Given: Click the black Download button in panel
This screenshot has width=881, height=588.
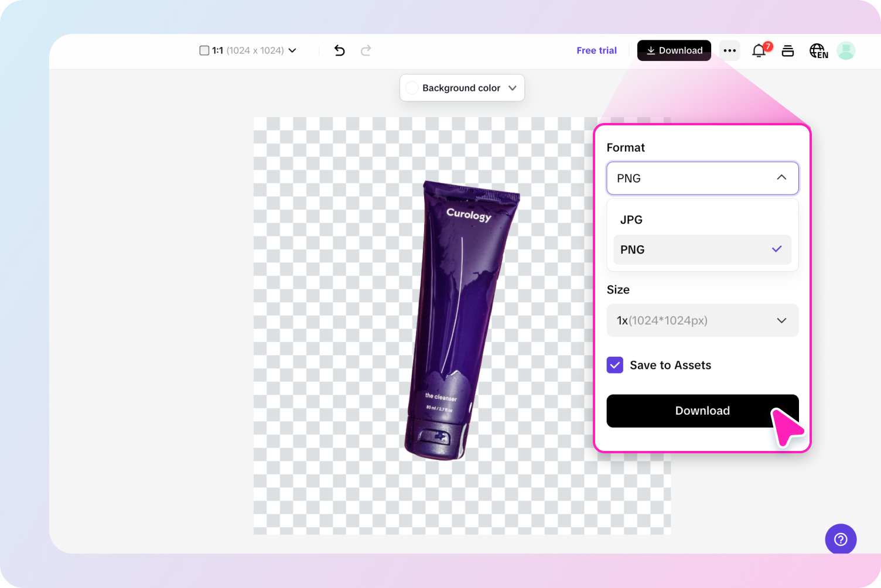Looking at the screenshot, I should tap(702, 411).
